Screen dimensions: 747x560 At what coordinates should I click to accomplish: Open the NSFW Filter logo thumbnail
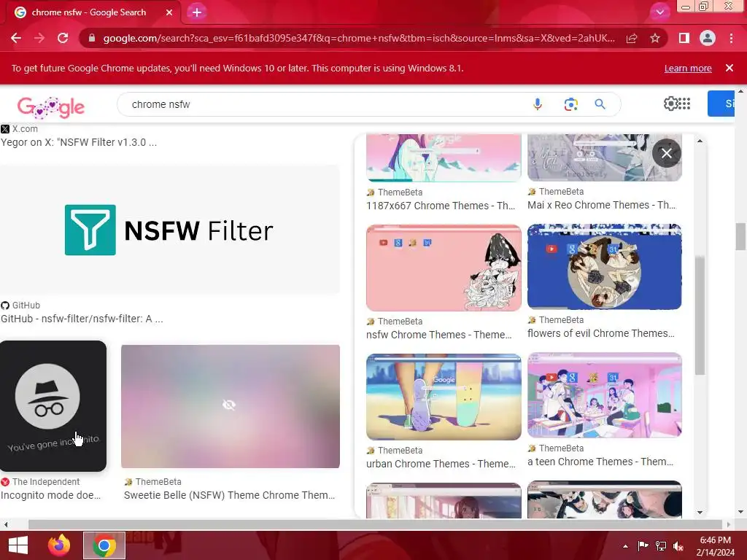pyautogui.click(x=169, y=230)
